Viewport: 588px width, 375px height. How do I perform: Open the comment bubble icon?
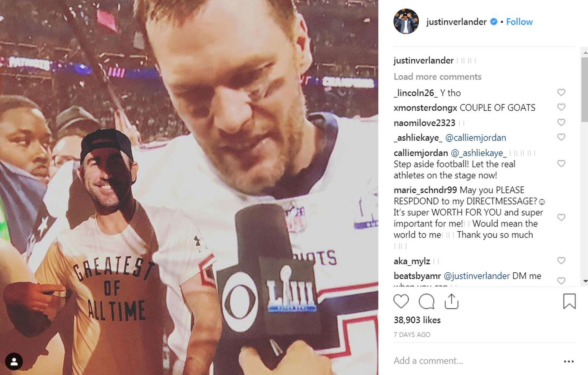tap(426, 301)
